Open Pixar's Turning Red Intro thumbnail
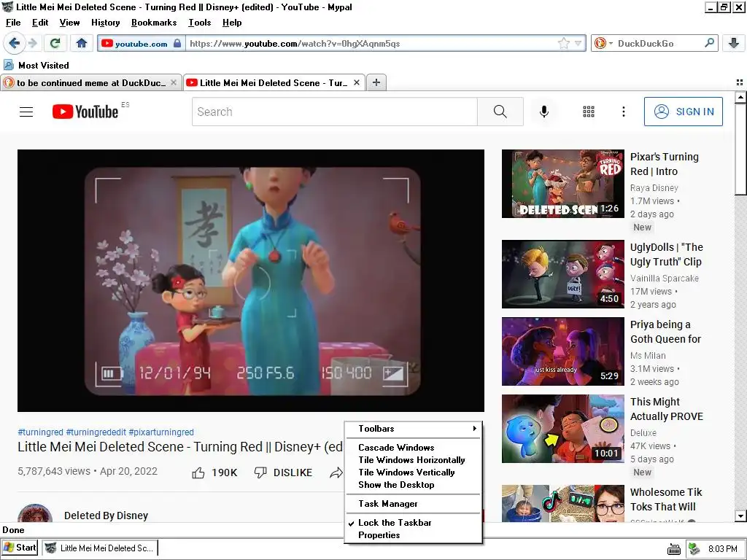 click(x=562, y=184)
